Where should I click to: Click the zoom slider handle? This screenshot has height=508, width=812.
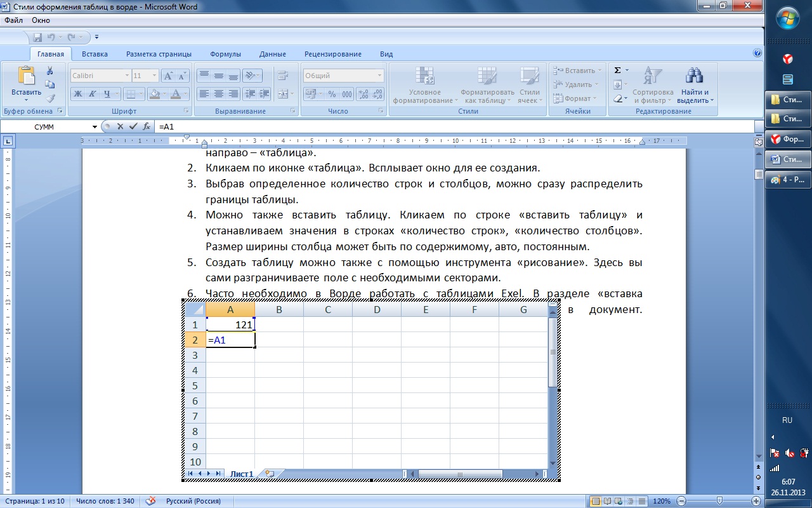(x=719, y=501)
